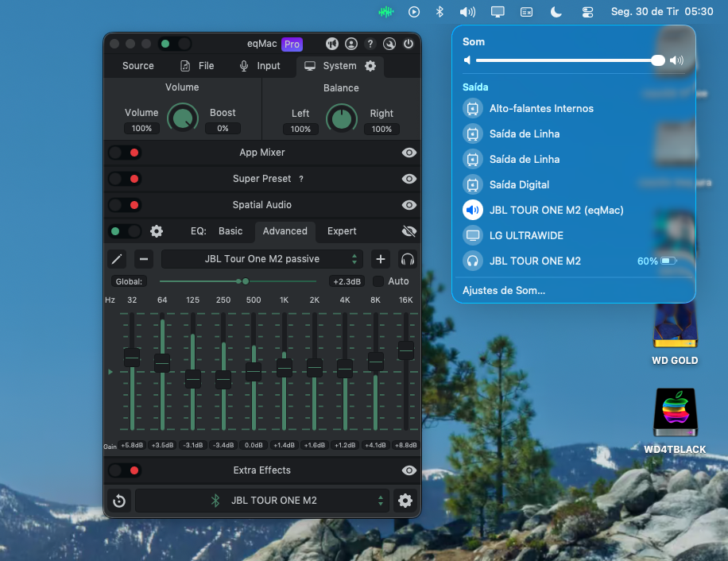Open EQ settings gear icon
This screenshot has width=728, height=561.
point(157,231)
